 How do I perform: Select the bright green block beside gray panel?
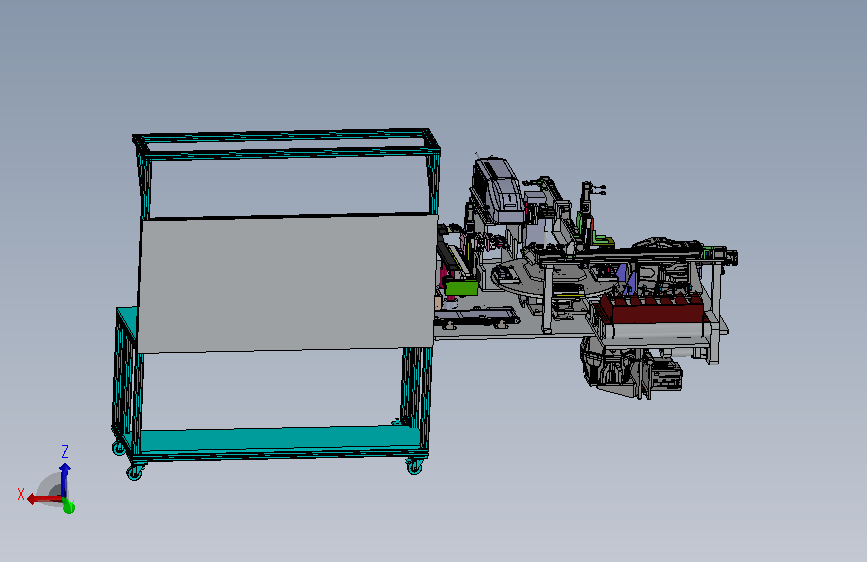click(x=462, y=288)
